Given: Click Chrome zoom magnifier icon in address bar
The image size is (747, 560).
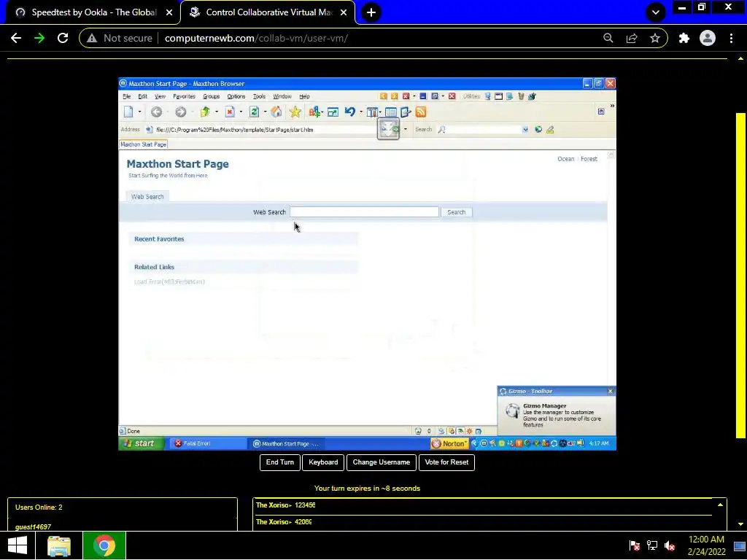Looking at the screenshot, I should (x=608, y=38).
